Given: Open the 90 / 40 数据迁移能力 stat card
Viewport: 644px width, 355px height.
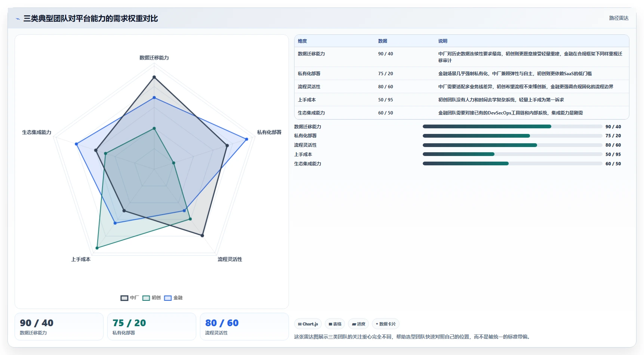Looking at the screenshot, I should point(59,327).
